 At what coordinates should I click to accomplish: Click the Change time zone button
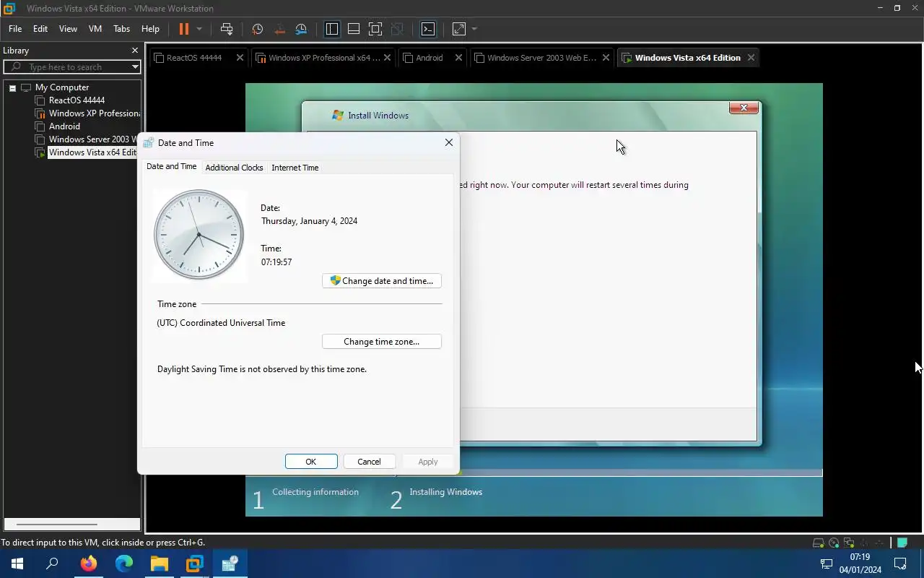tap(382, 342)
